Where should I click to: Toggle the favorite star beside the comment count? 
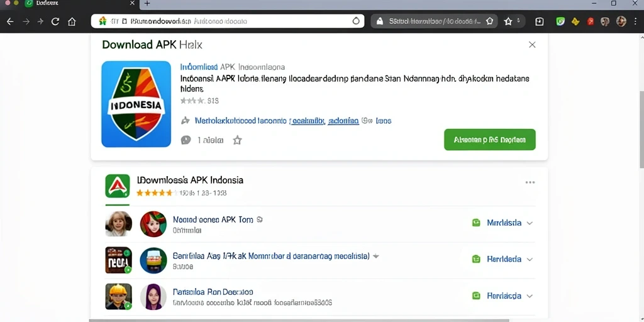click(x=237, y=140)
